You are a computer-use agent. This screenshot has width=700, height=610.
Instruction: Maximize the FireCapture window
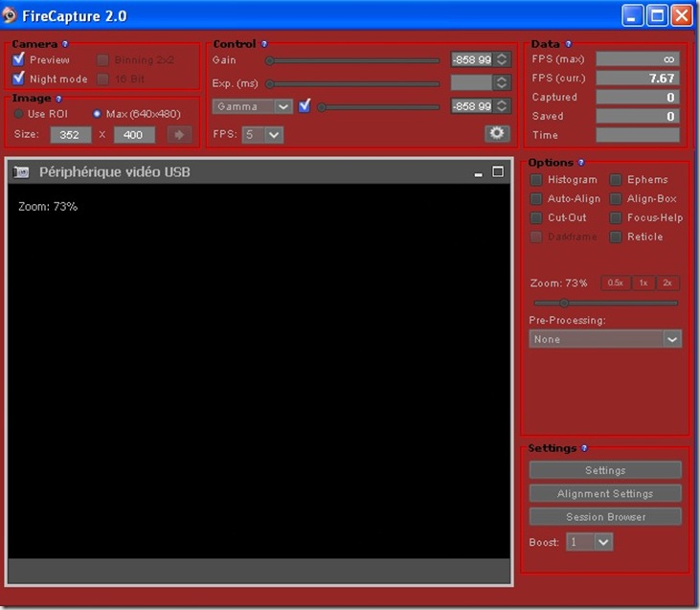pos(657,15)
